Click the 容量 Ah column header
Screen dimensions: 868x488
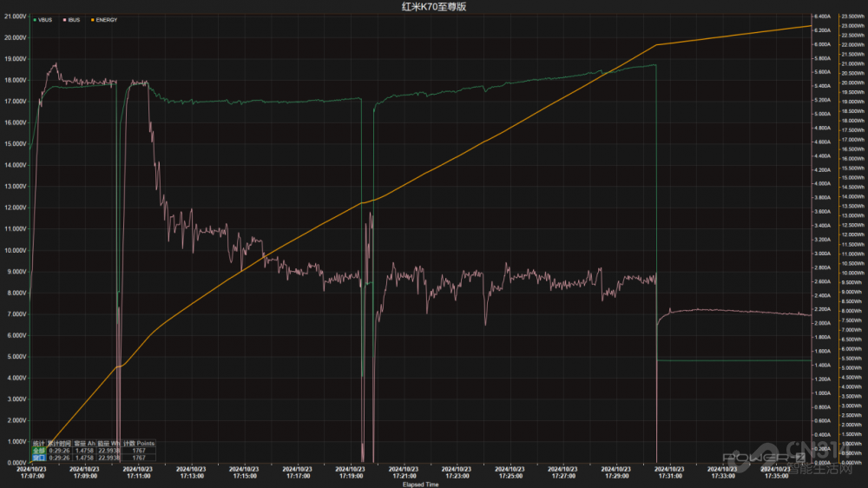click(x=85, y=444)
